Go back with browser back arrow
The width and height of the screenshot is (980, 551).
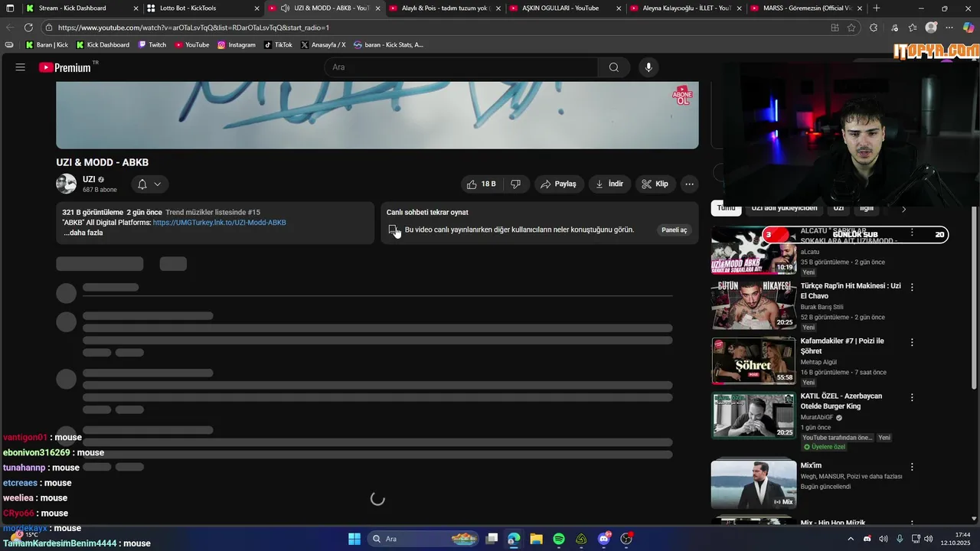[x=10, y=28]
